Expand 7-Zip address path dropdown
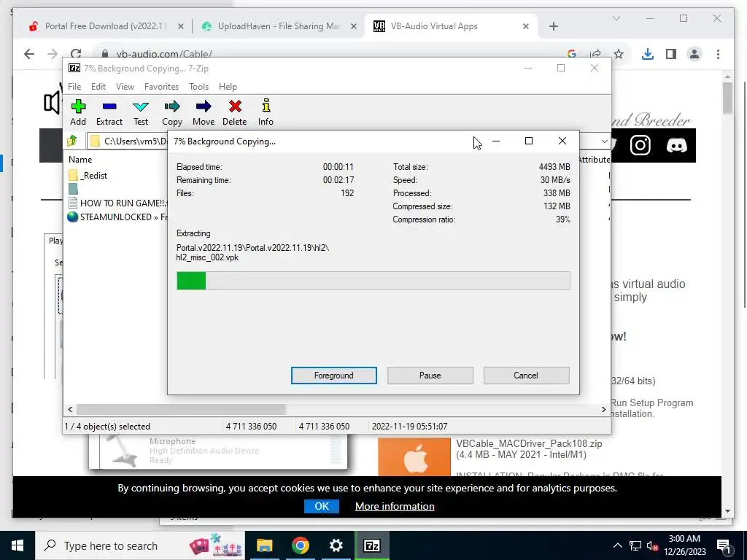 605,141
